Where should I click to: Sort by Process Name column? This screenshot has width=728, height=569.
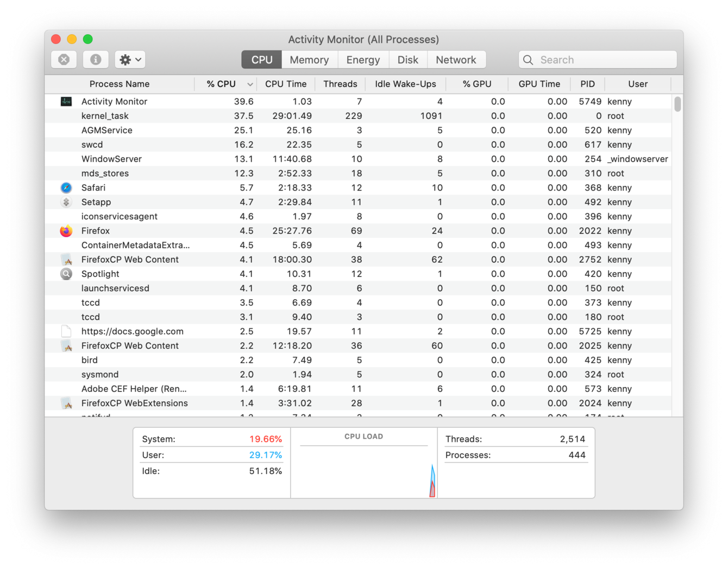[120, 84]
